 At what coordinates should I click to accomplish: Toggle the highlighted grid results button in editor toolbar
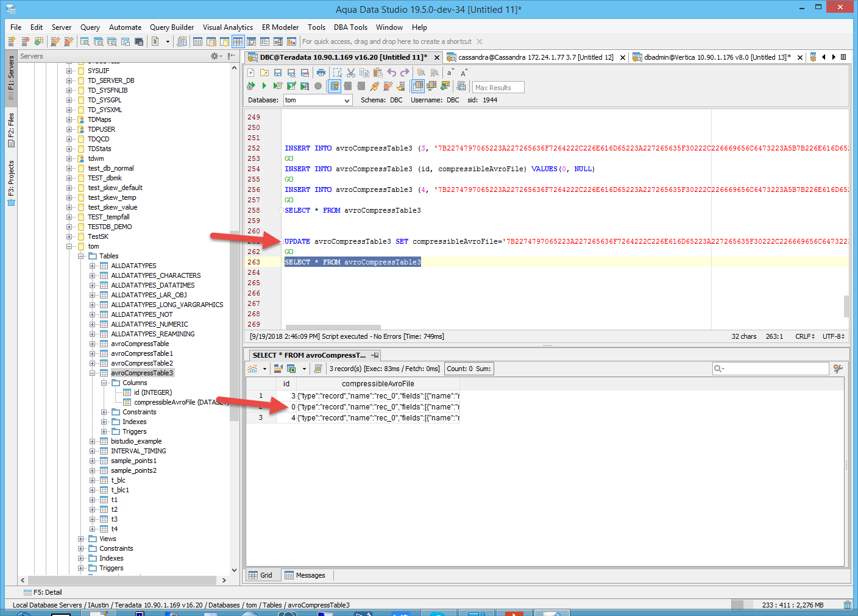coord(417,86)
